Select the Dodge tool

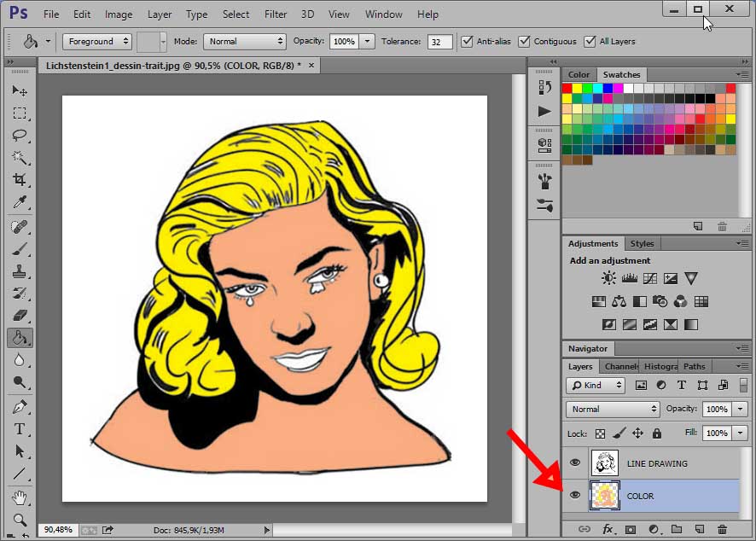tap(20, 382)
